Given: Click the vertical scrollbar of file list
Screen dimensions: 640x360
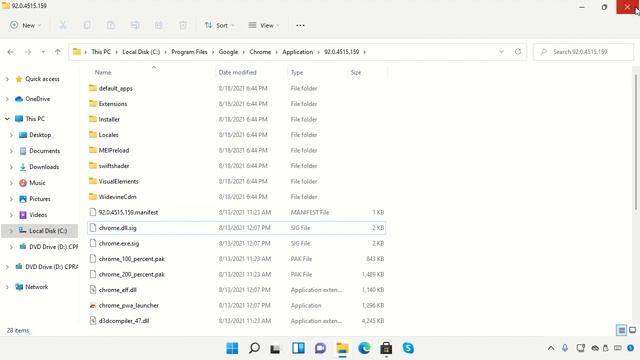Looking at the screenshot, I should pos(636,143).
